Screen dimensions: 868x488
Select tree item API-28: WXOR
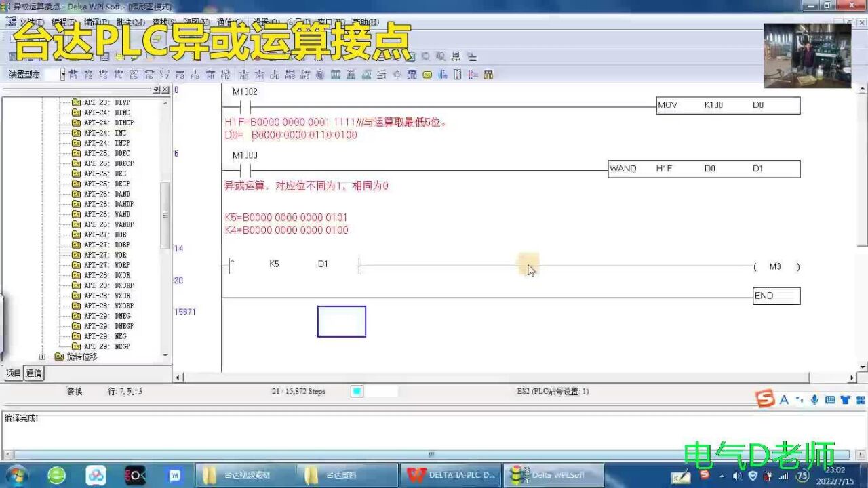coord(107,296)
